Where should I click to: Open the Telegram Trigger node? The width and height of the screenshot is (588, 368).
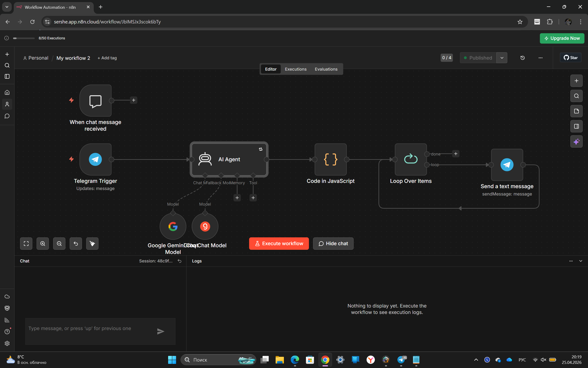coord(95,159)
